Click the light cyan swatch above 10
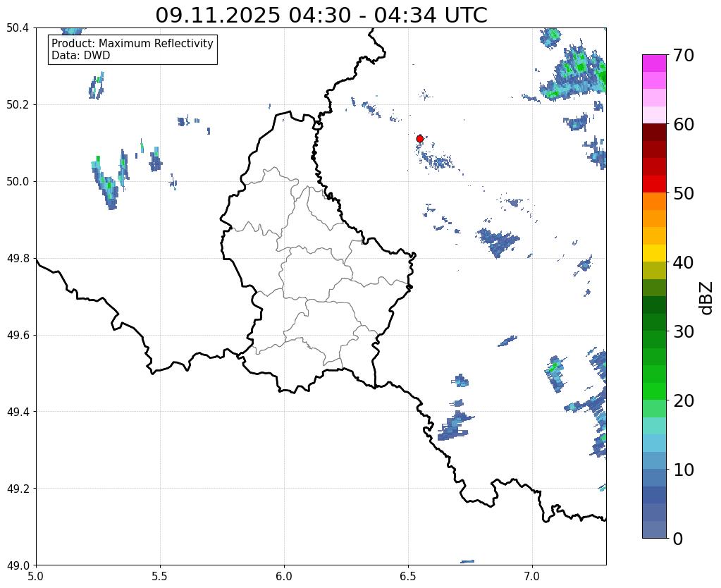The image size is (721, 588). 654,443
